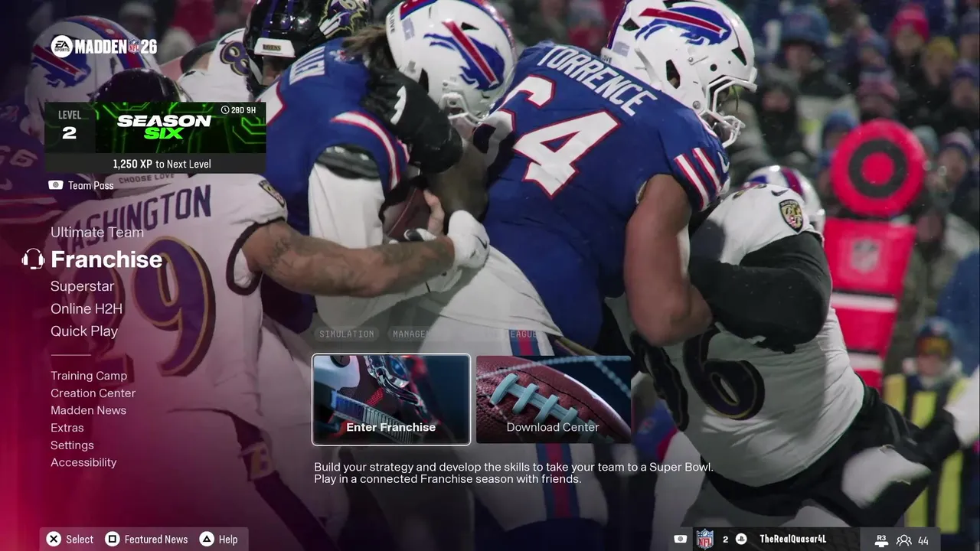Click the Help label in bottom bar
The height and width of the screenshot is (551, 980).
click(x=228, y=540)
